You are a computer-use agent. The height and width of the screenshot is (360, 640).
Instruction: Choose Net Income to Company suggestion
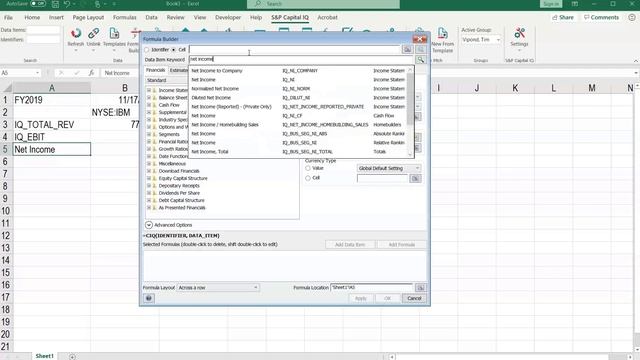(299, 71)
